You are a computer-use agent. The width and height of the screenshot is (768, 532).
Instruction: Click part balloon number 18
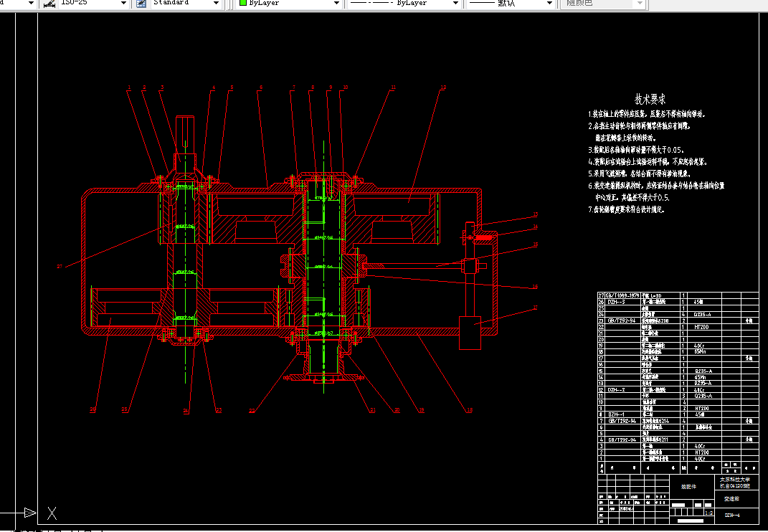pos(470,410)
